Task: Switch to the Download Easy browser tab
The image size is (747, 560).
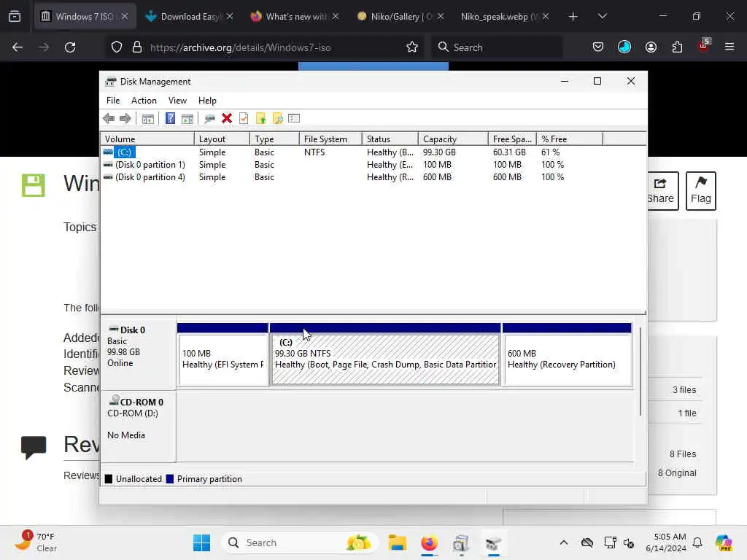Action: [x=190, y=17]
